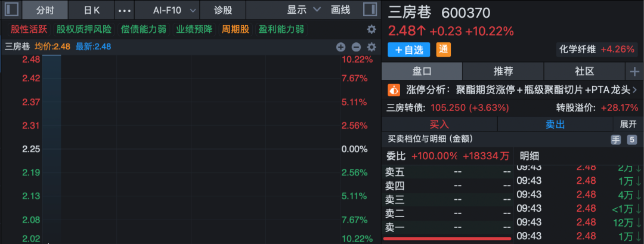
Task: Expand the 显示 display dropdown
Action: pos(304,10)
